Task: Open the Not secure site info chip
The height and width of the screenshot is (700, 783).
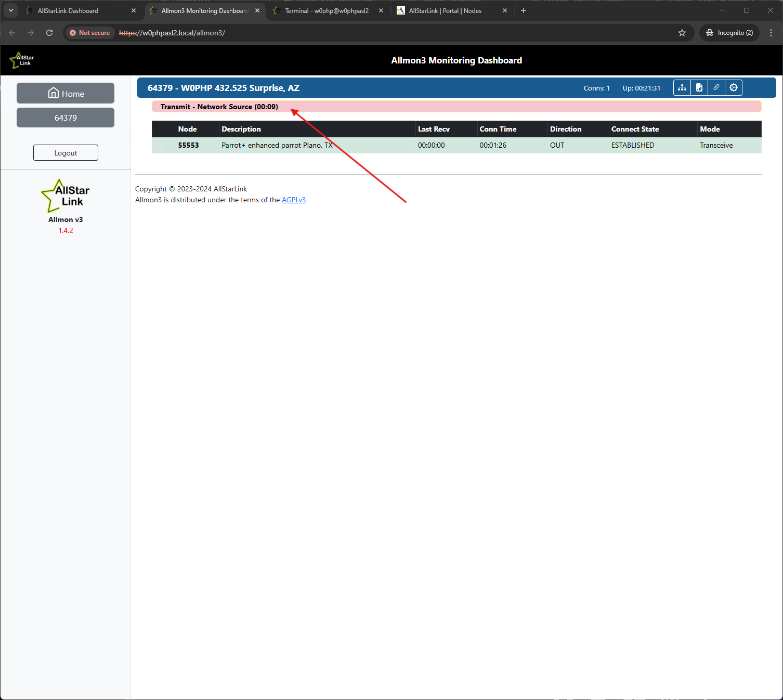Action: coord(89,33)
